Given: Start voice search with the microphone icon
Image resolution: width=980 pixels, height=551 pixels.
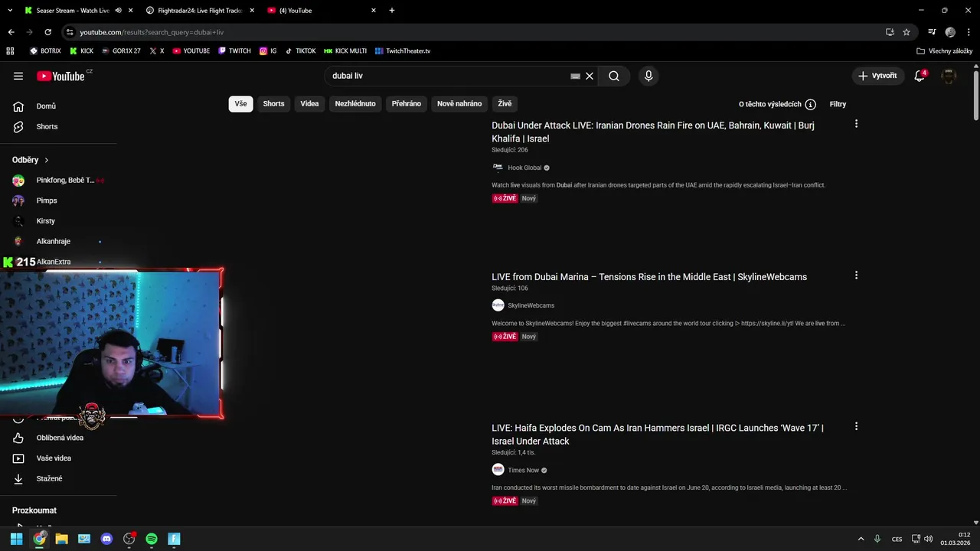Looking at the screenshot, I should click(648, 76).
